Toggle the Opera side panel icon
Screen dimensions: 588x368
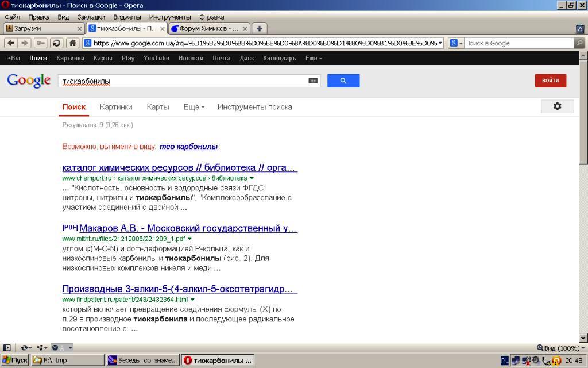pyautogui.click(x=7, y=348)
